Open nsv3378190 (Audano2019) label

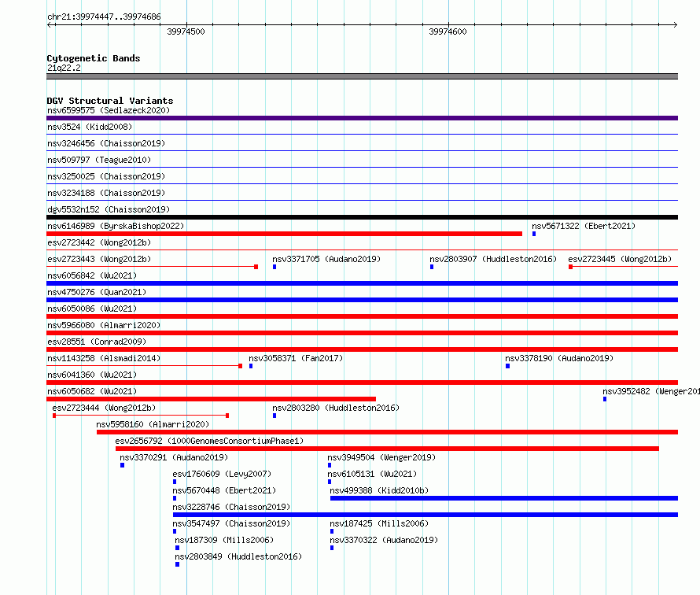559,358
